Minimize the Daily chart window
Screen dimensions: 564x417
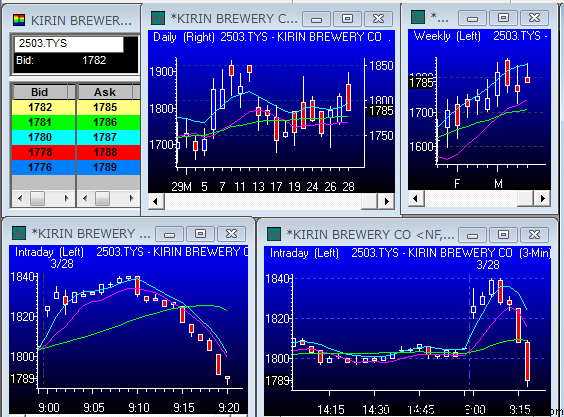316,18
